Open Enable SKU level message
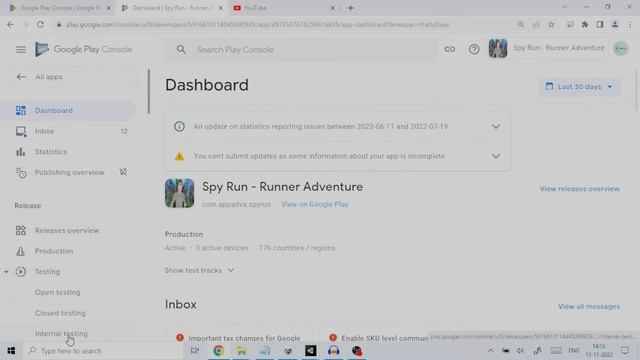The image size is (640, 360). (384, 338)
